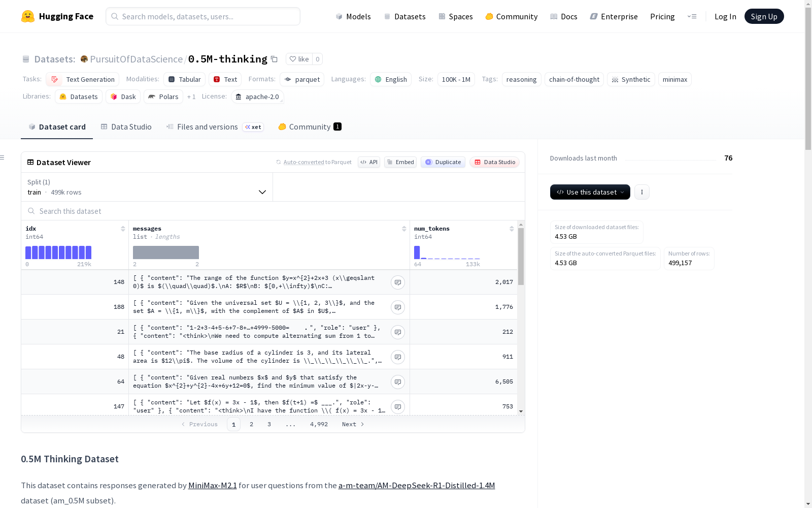
Task: Expand the train split dropdown
Action: click(147, 187)
